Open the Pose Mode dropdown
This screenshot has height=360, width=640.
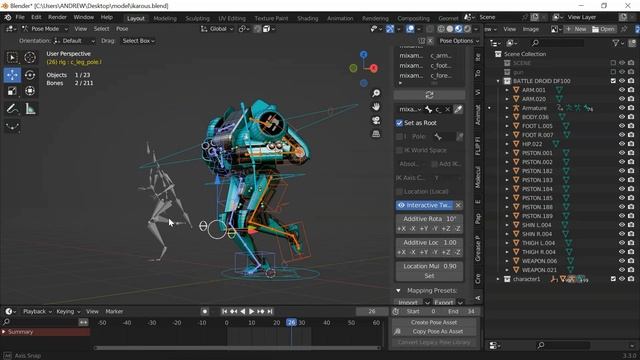point(45,29)
